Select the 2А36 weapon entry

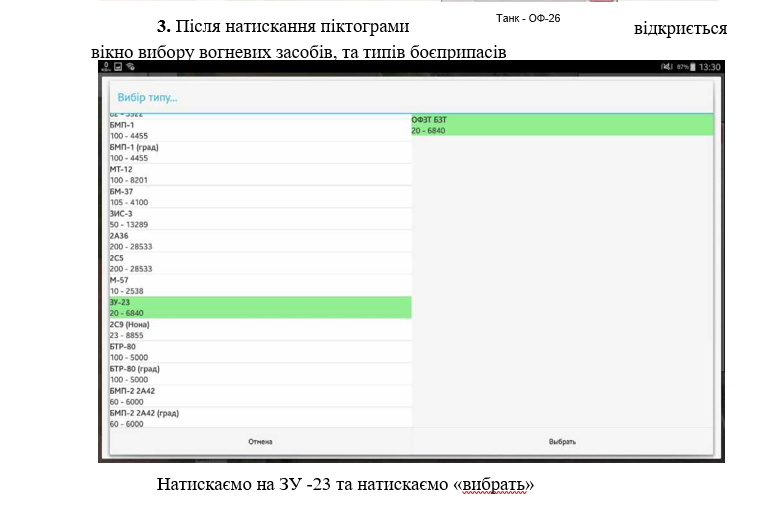[259, 241]
